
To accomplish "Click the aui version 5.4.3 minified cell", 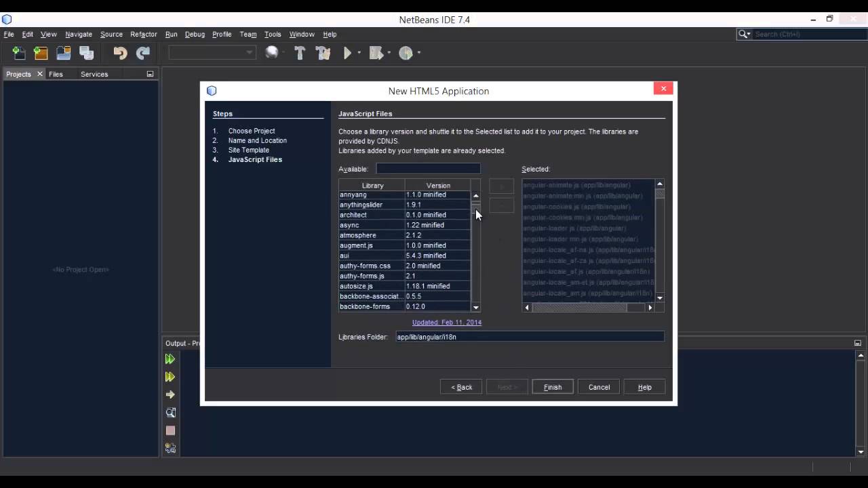I will 437,256.
